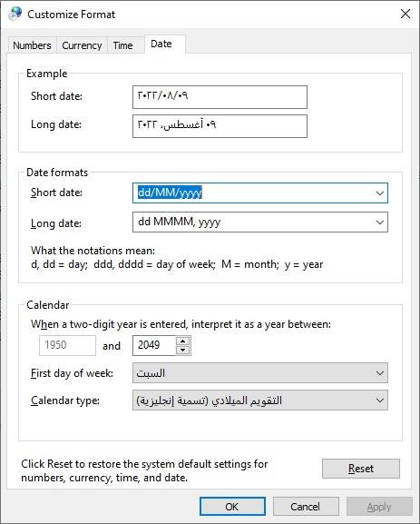Close the Customize Format dialog
The height and width of the screenshot is (524, 420).
(405, 14)
